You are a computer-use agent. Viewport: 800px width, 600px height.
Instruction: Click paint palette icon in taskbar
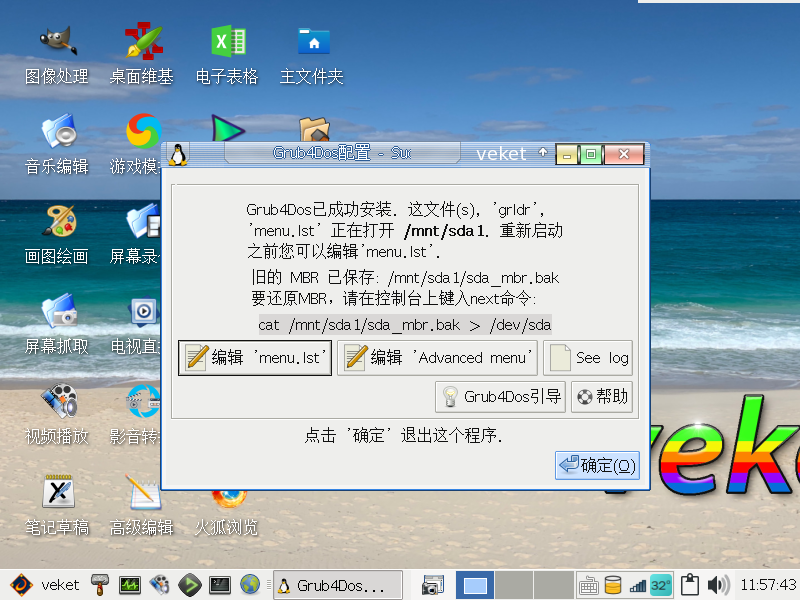point(159,585)
